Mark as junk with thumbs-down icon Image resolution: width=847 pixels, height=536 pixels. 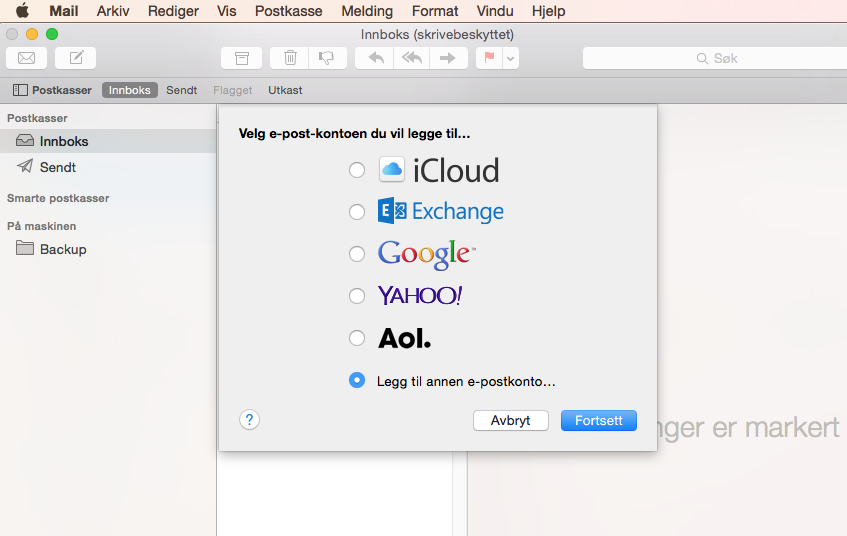327,58
